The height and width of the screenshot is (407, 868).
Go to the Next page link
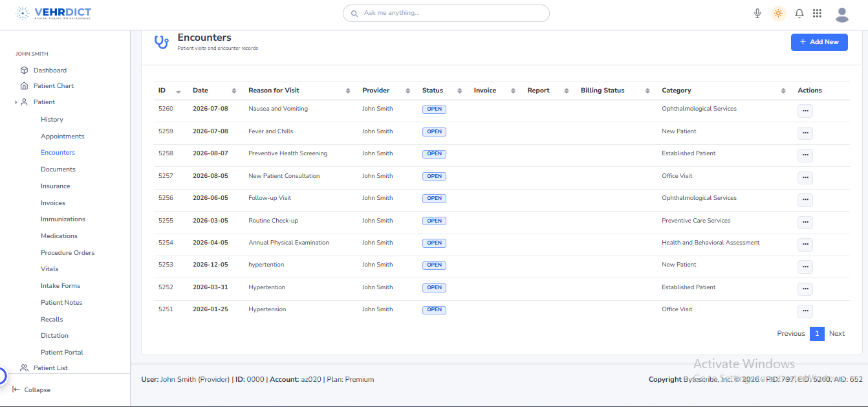836,334
